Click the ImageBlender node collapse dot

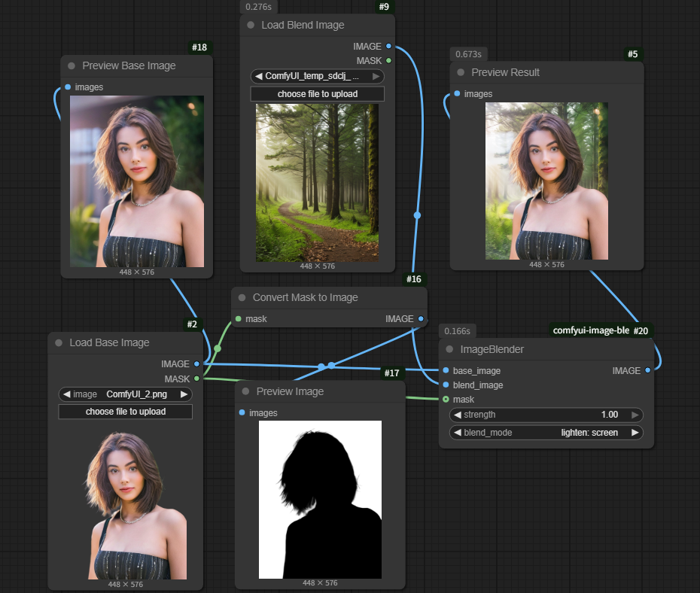point(450,350)
